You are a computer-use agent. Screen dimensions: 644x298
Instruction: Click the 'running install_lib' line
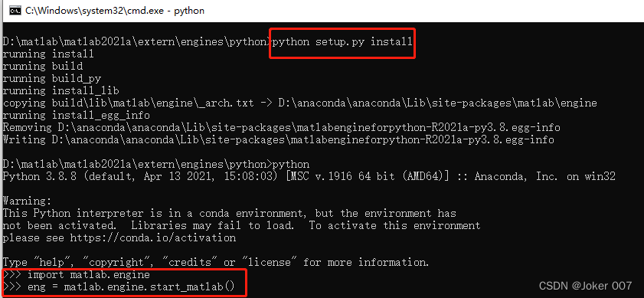tap(60, 90)
